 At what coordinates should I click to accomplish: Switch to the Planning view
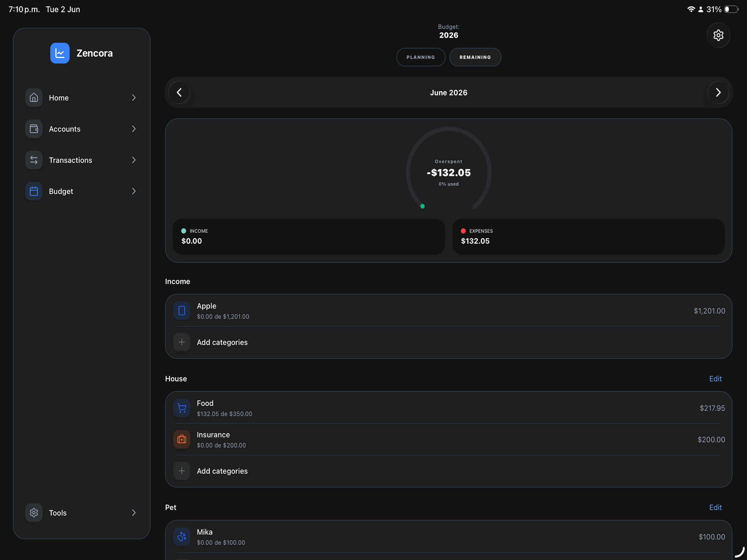[x=421, y=57]
